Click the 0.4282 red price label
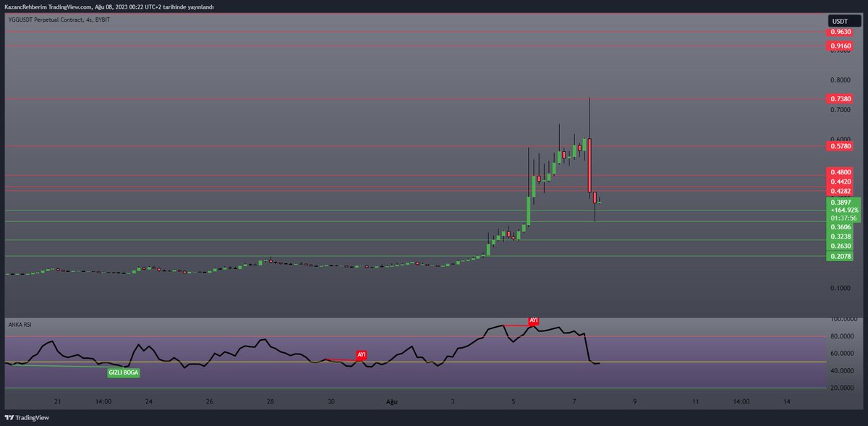 pos(841,191)
